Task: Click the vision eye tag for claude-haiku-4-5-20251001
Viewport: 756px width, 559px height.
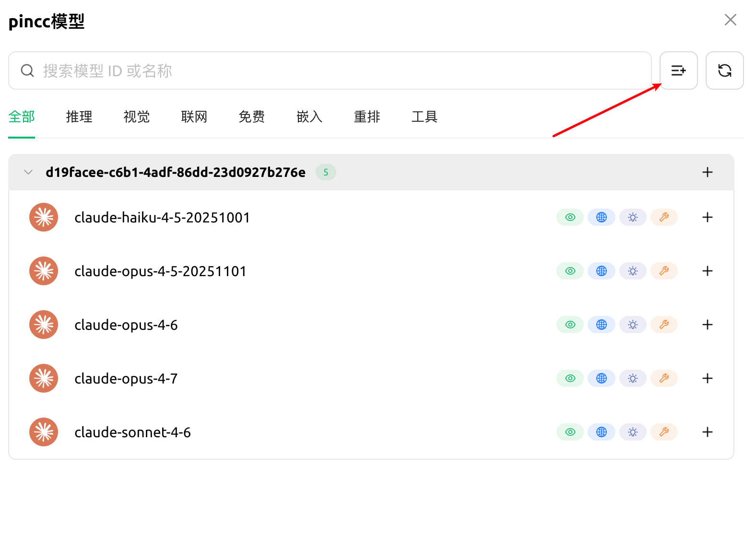Action: [x=570, y=217]
